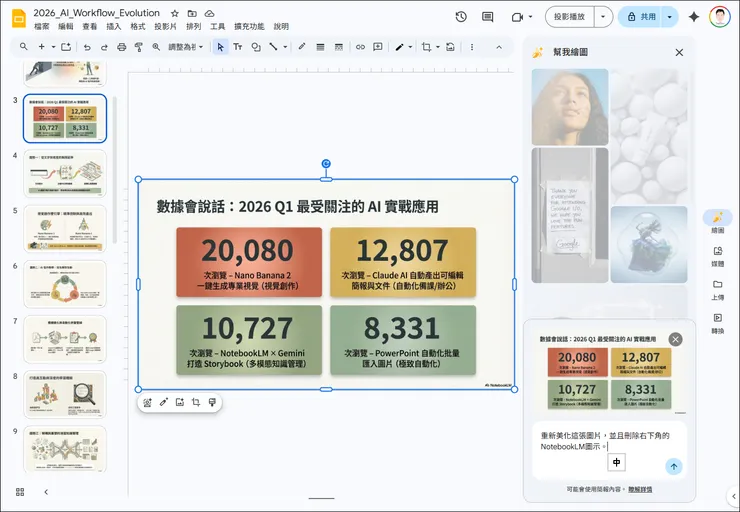
Task: Close the 幫我繪圖 side panel
Action: (679, 52)
